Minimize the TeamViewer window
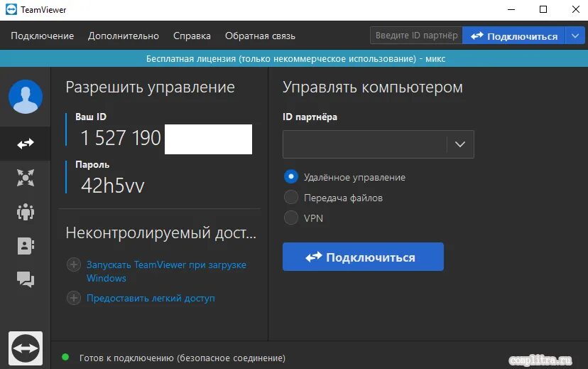This screenshot has height=369, width=588. tap(511, 9)
